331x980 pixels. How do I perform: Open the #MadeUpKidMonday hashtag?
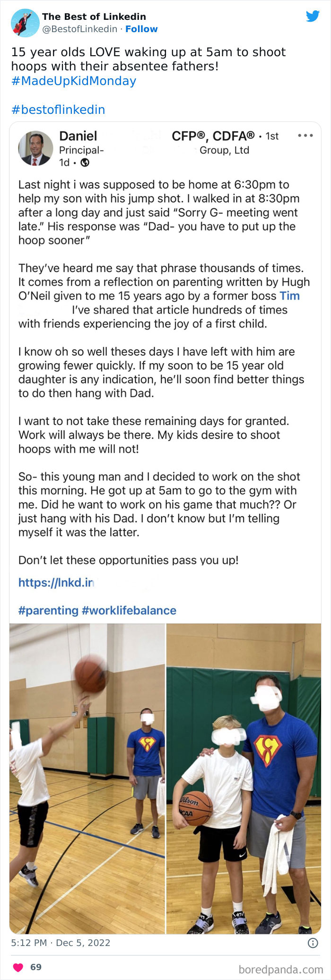(73, 81)
